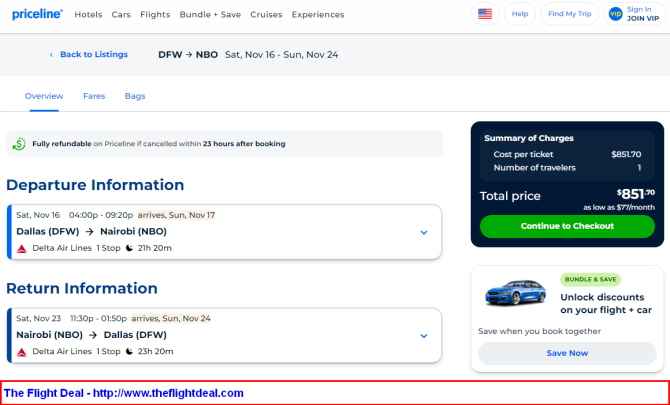
Task: Click overnight moon icon beside 23h 20m
Action: coord(129,352)
